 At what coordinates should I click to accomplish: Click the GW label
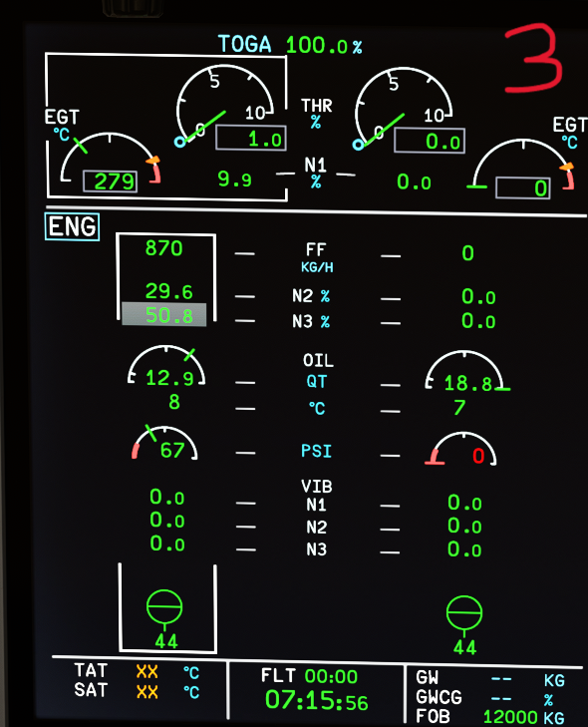[427, 678]
